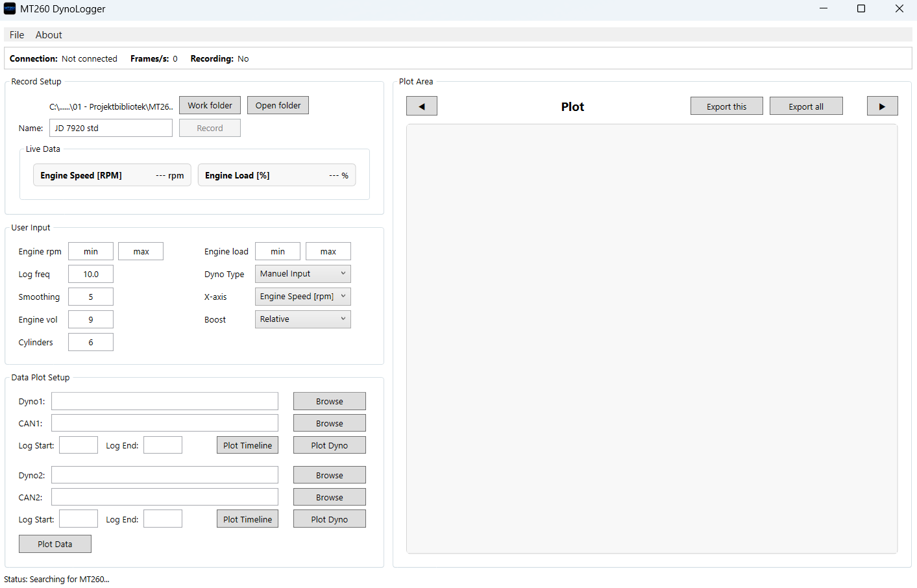Viewport: 917px width, 588px height.
Task: Focus the Cylinders field
Action: click(x=91, y=342)
